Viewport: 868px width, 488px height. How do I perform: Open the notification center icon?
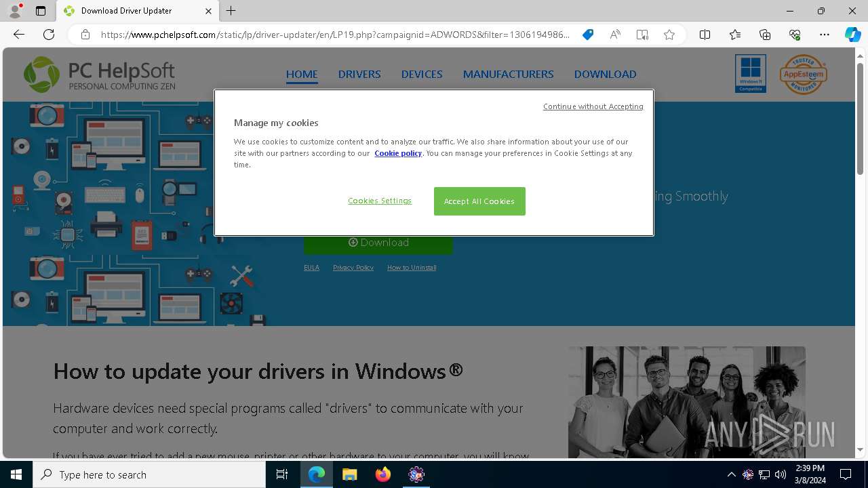846,474
